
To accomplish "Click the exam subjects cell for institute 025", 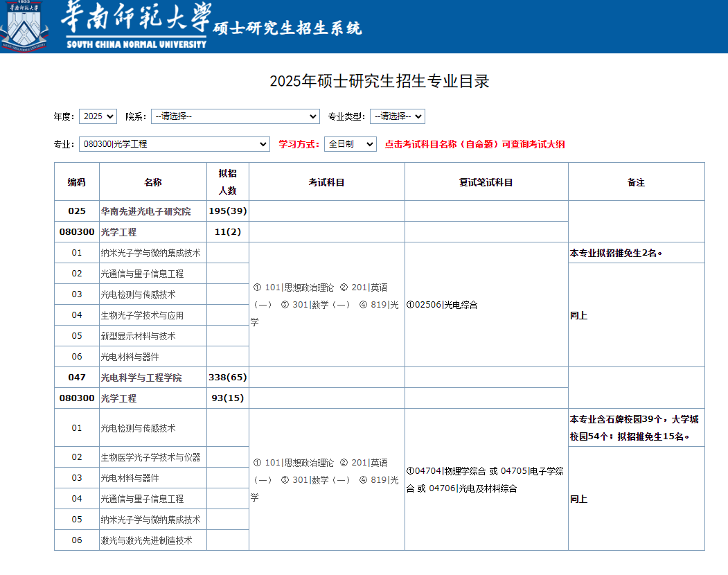I will pos(327,305).
